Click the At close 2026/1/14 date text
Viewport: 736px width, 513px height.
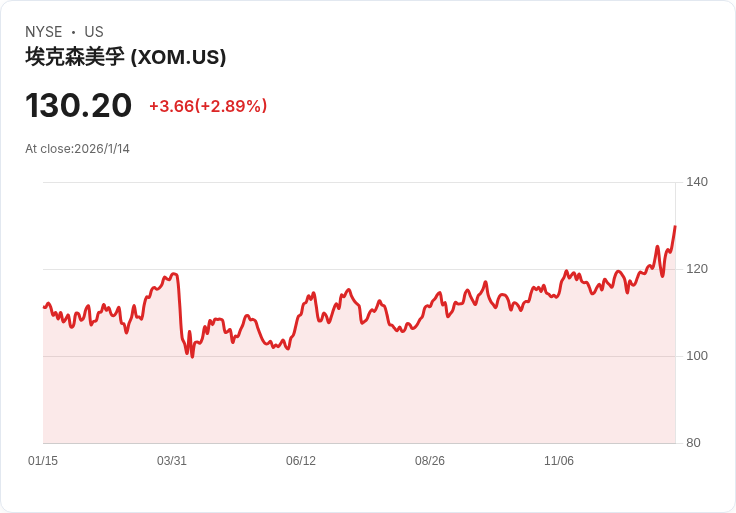[77, 149]
